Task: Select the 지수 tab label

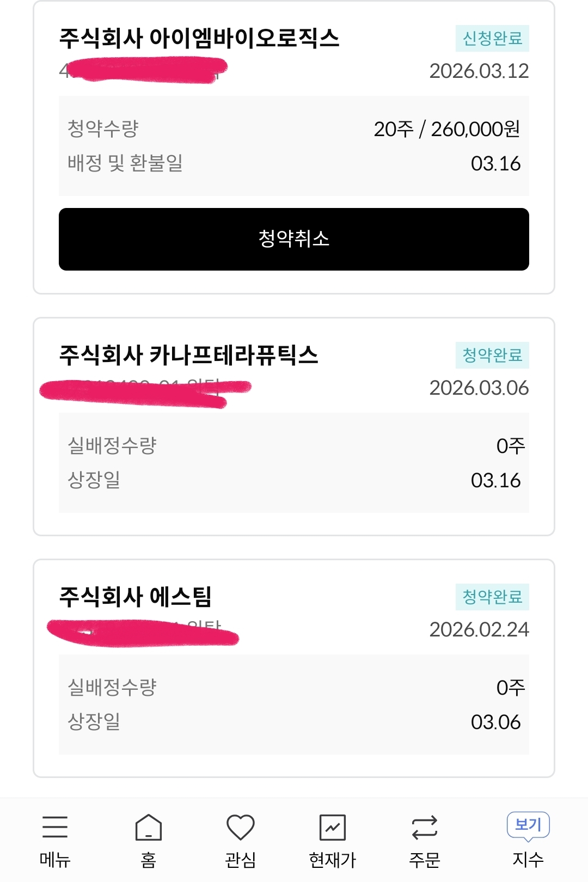Action: tap(528, 860)
